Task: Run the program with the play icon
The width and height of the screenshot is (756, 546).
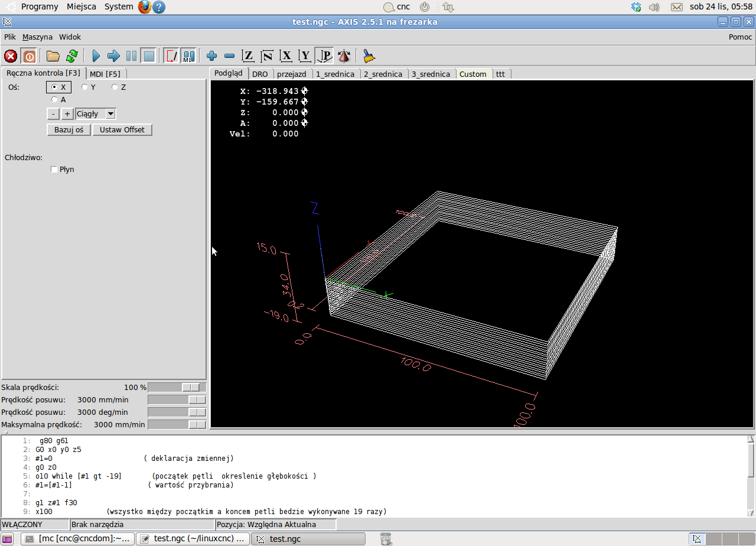Action: (96, 56)
